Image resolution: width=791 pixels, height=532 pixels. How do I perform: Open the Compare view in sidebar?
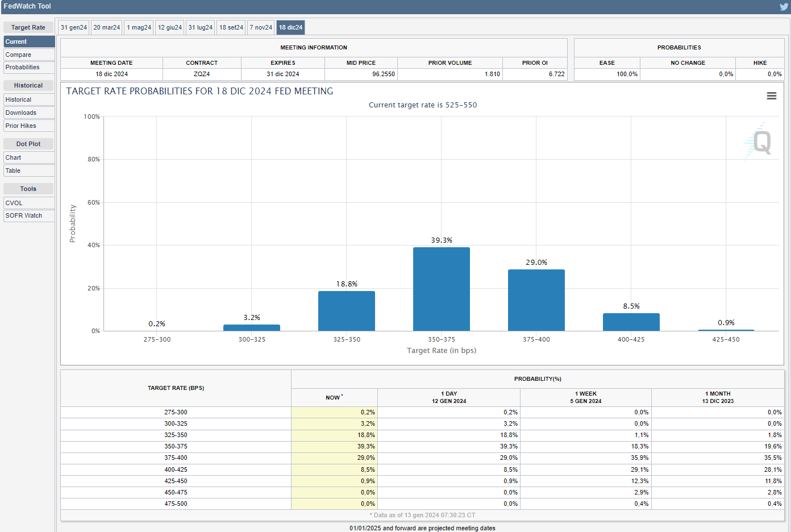[x=29, y=55]
